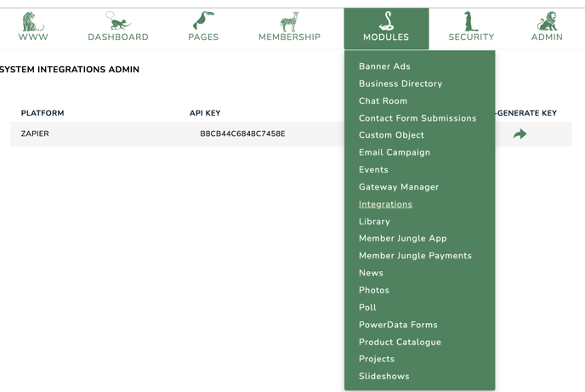Image resolution: width=585 pixels, height=392 pixels.
Task: Click the lion icon above Admin
Action: point(547,21)
